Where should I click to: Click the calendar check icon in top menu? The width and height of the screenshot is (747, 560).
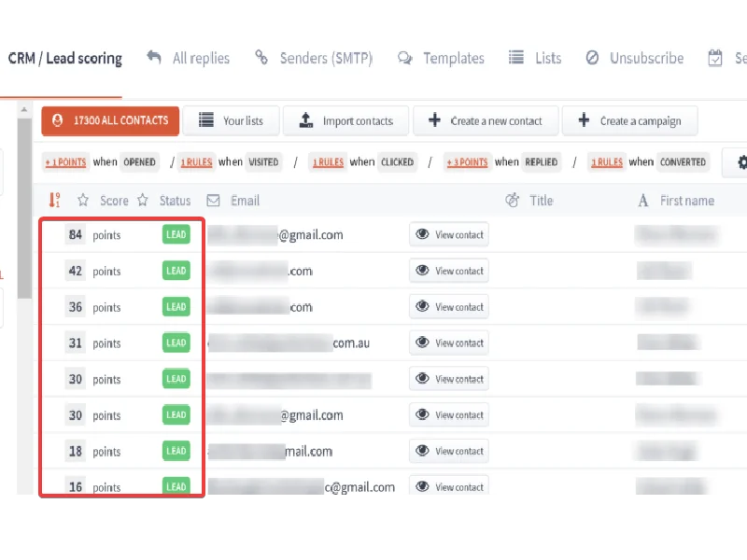715,58
